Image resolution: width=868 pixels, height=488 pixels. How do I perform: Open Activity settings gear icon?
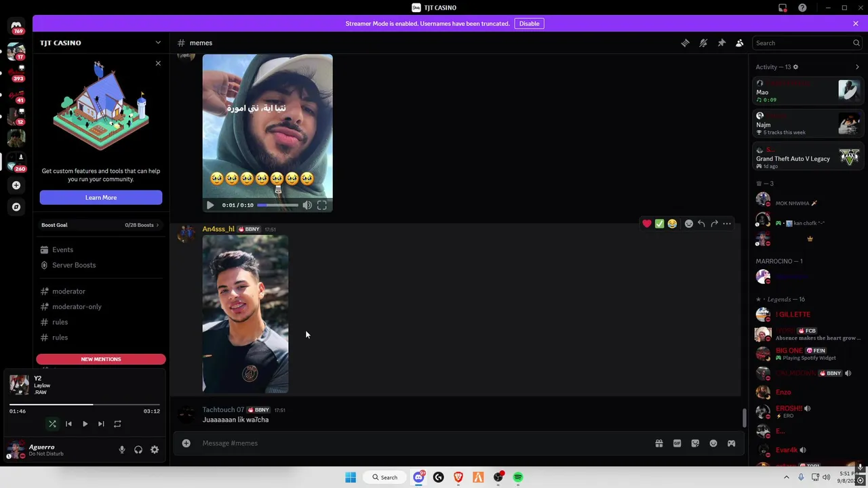coord(795,67)
